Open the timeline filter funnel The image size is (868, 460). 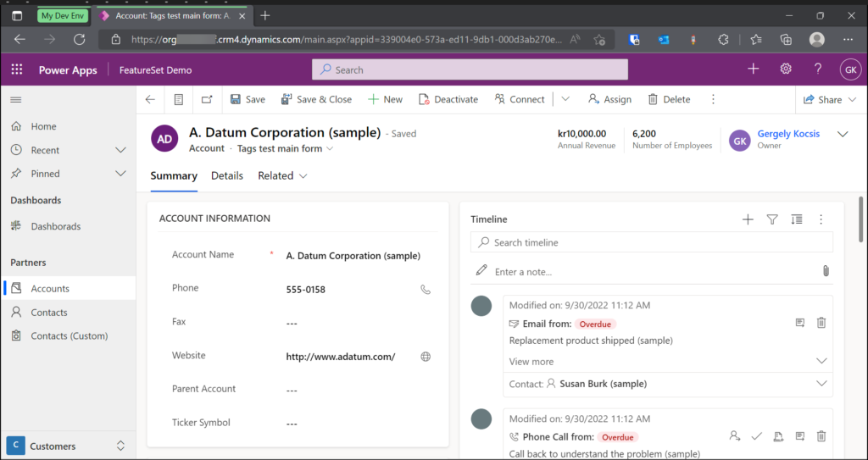tap(772, 219)
